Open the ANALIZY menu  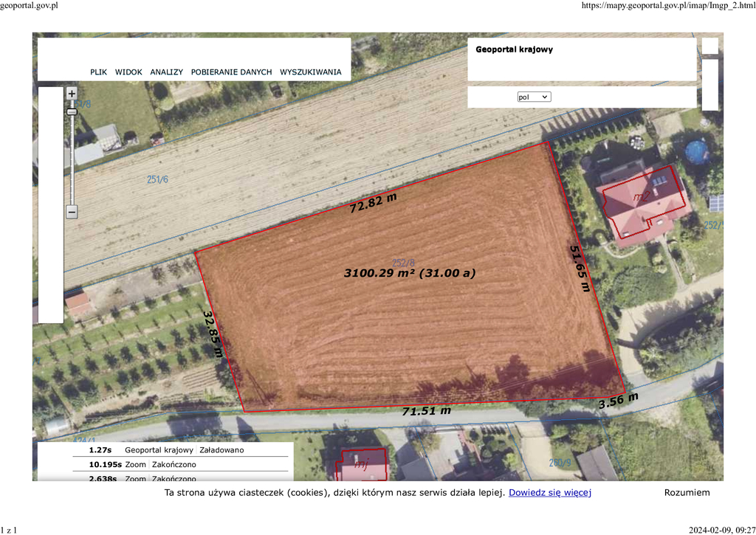[166, 72]
